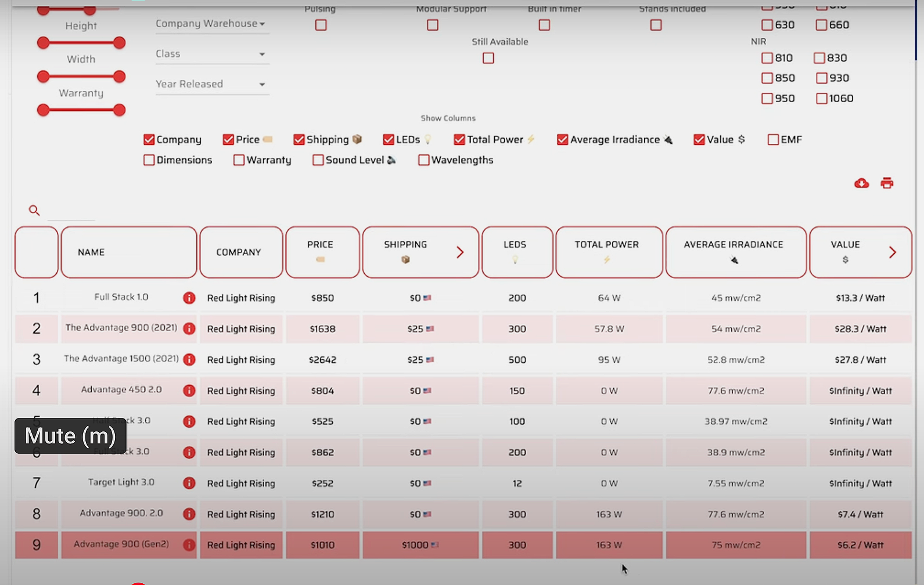This screenshot has height=585, width=924.
Task: Enable the EMF column checkbox
Action: pos(773,140)
